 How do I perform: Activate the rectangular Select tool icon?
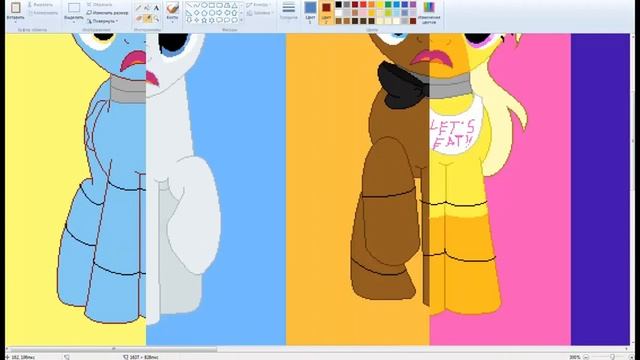(74, 7)
